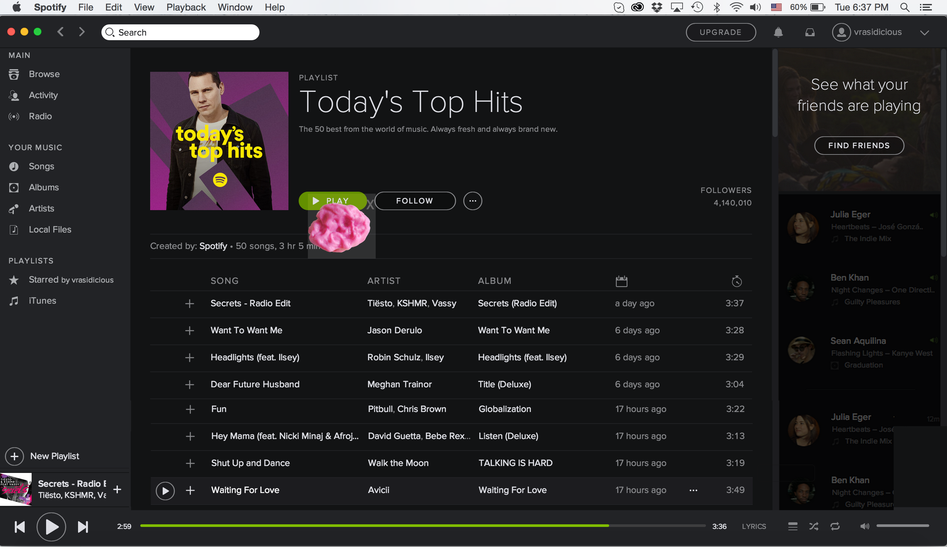
Task: Open the View menu
Action: [144, 7]
